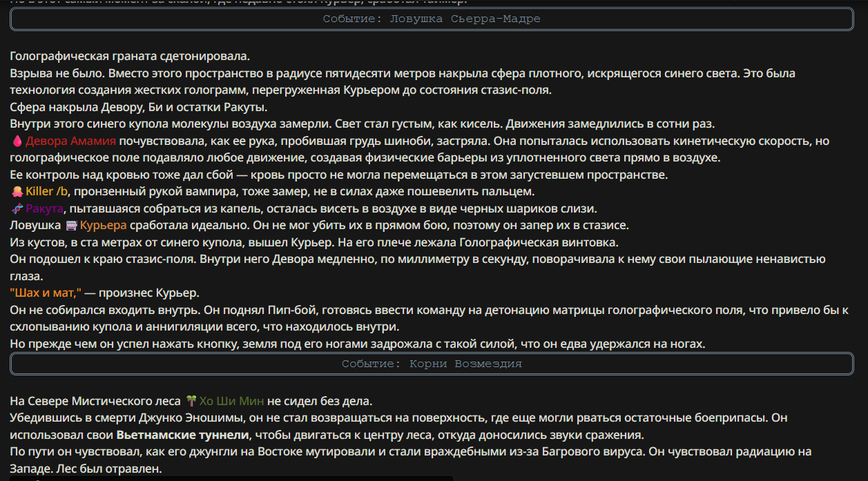The height and width of the screenshot is (481, 868).
Task: Click the sentence Сфера накрыла Девору, Би и остатки Ракуты
Action: pyautogui.click(x=138, y=107)
